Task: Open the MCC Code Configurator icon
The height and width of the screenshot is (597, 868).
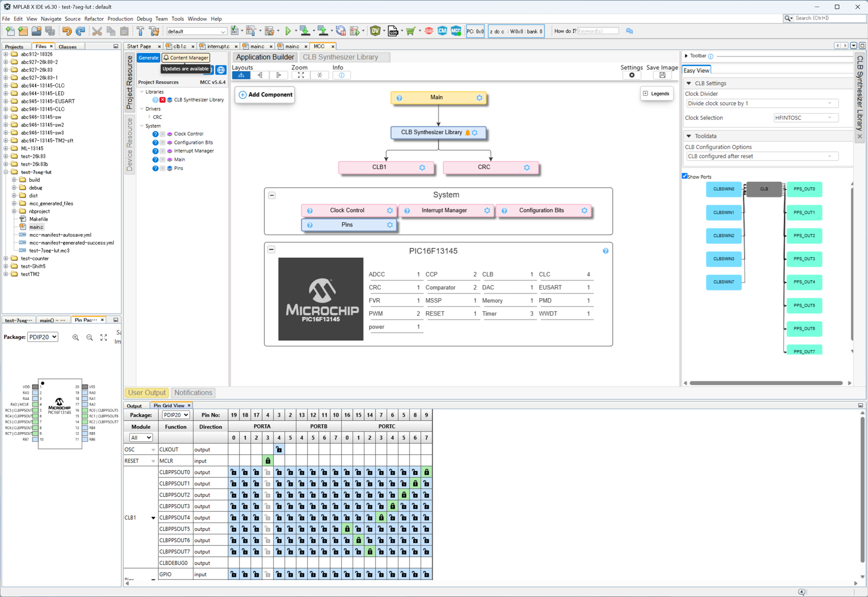Action: (x=456, y=31)
